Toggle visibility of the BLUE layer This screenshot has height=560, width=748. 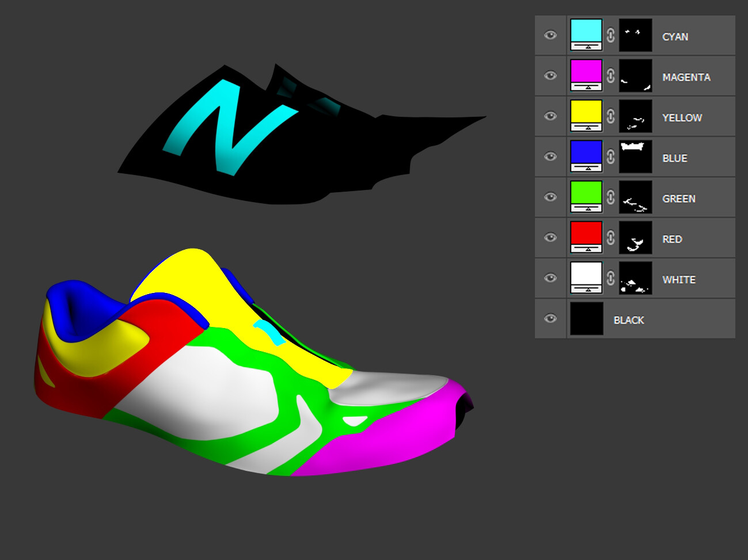[550, 157]
